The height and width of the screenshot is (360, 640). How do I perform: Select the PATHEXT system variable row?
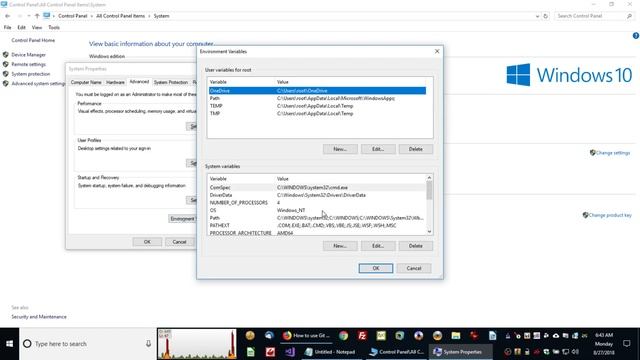click(317, 225)
